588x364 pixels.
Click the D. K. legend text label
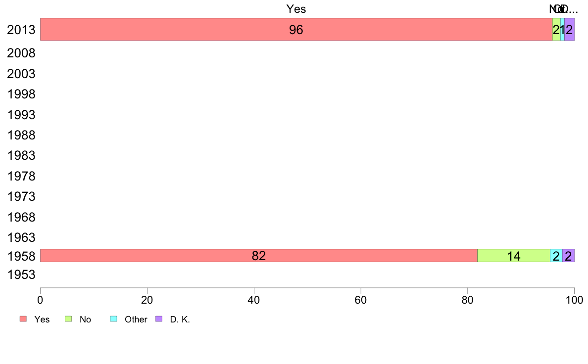point(180,319)
